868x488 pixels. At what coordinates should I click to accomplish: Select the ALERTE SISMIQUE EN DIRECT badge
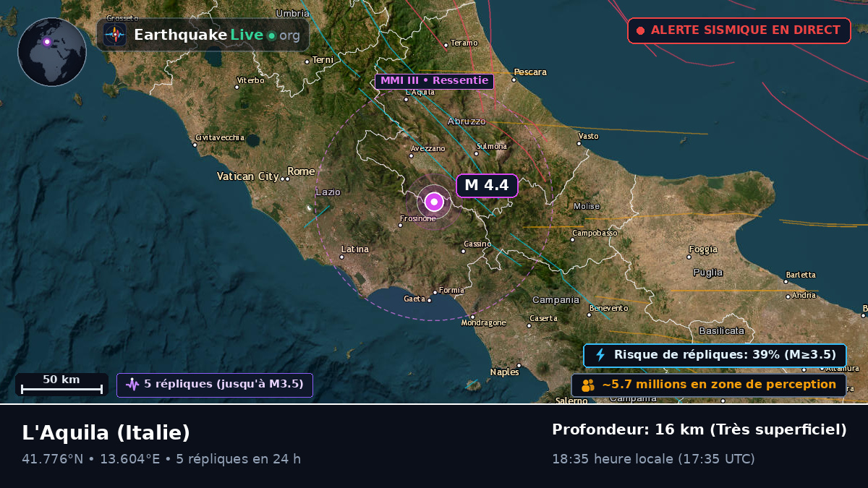pyautogui.click(x=739, y=30)
